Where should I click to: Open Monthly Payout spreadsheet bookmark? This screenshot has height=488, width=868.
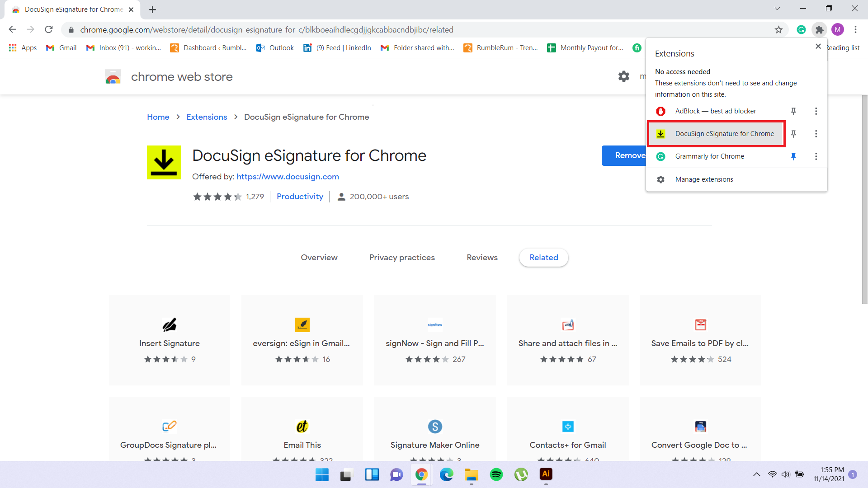[x=585, y=48]
